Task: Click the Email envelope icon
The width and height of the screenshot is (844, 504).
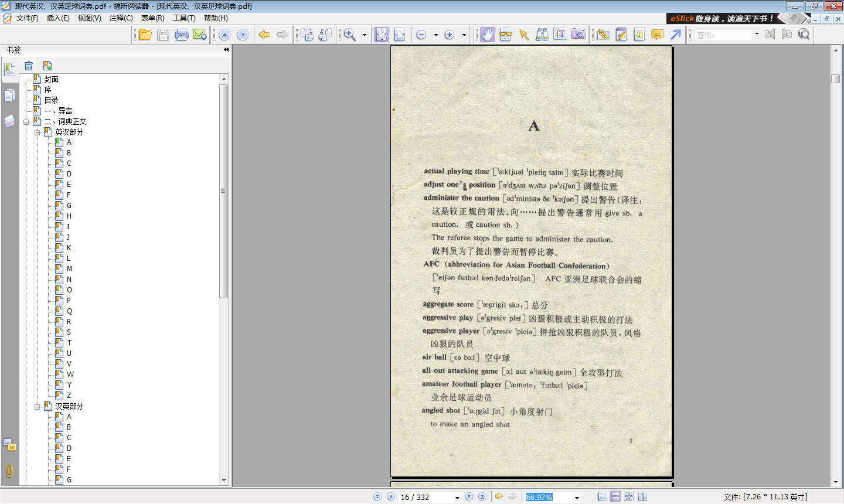Action: pyautogui.click(x=200, y=35)
